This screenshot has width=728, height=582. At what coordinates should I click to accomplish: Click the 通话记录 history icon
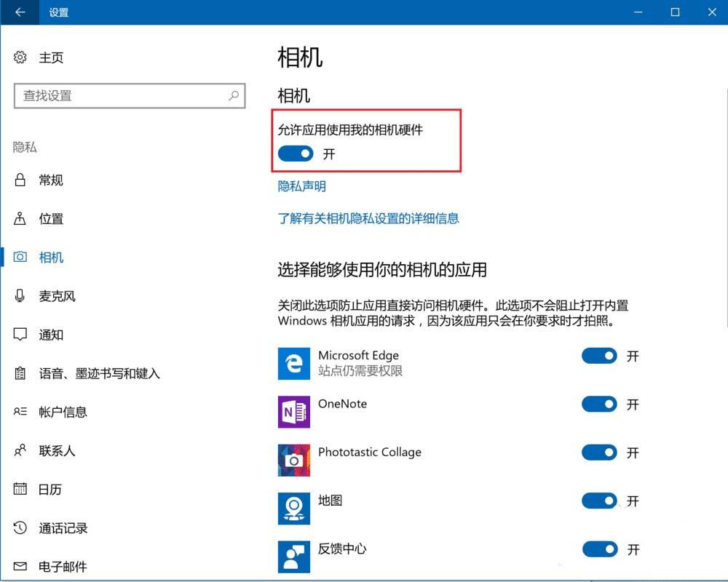point(20,527)
